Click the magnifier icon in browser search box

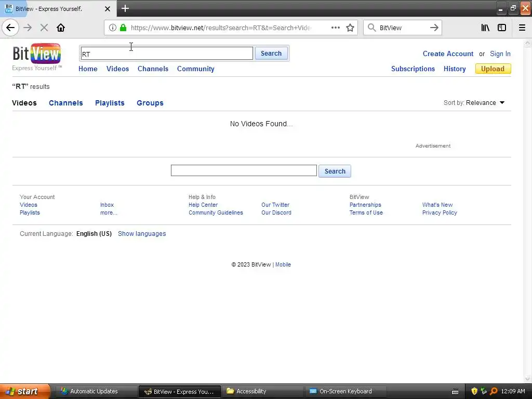(x=372, y=28)
